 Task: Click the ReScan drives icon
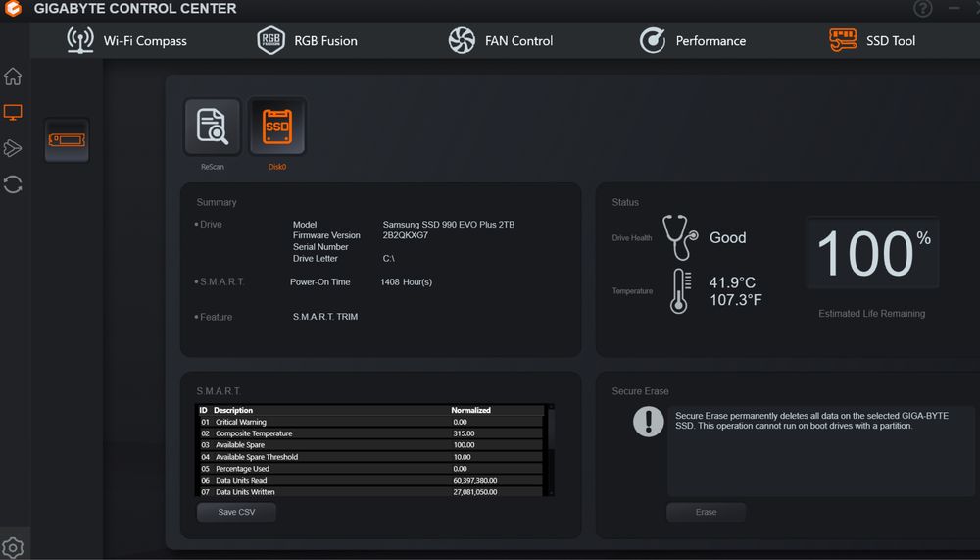213,127
